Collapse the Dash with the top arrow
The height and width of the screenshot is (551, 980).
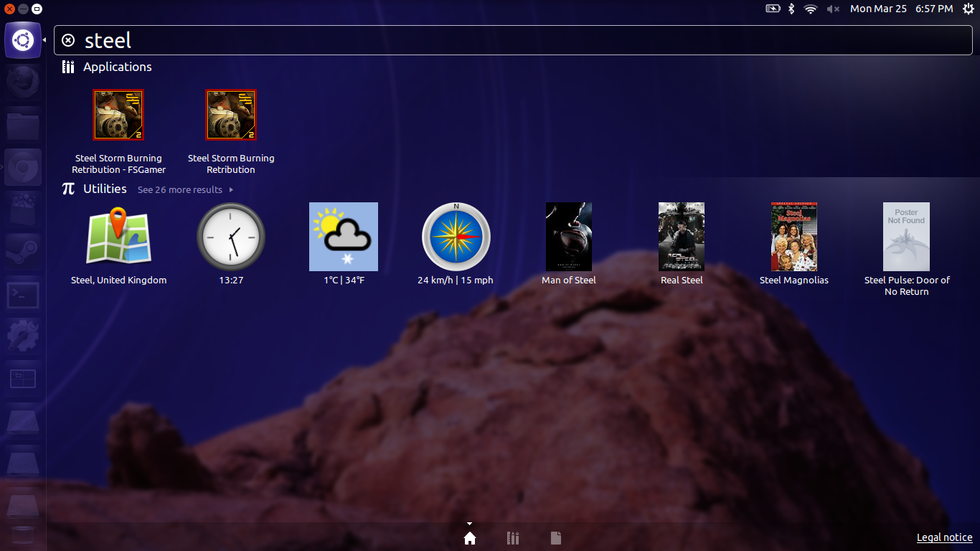(470, 523)
